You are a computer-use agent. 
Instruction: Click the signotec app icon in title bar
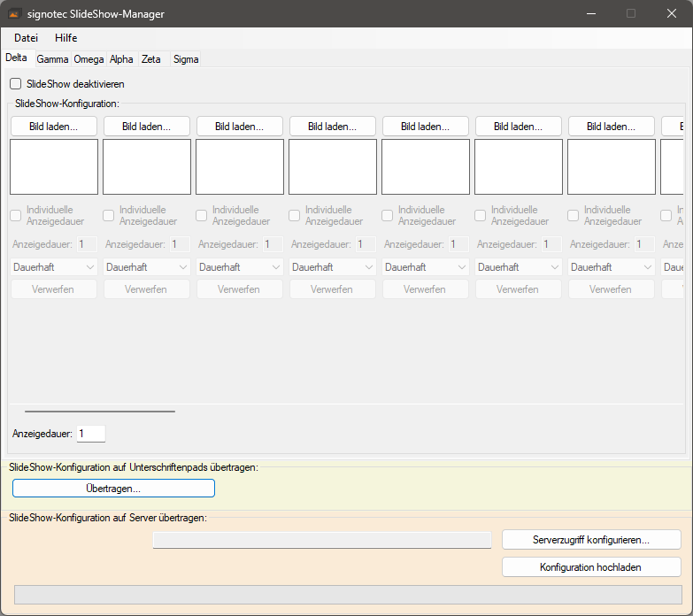pos(14,14)
